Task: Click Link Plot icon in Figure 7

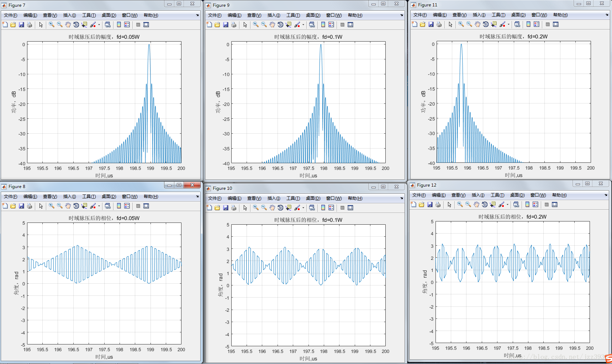Action: pos(108,25)
